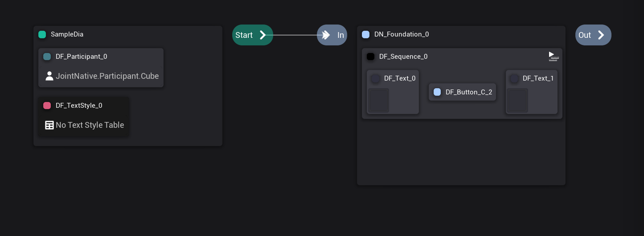Click the sequence playback icon on DF_Sequence_0
644x236 pixels.
click(554, 56)
